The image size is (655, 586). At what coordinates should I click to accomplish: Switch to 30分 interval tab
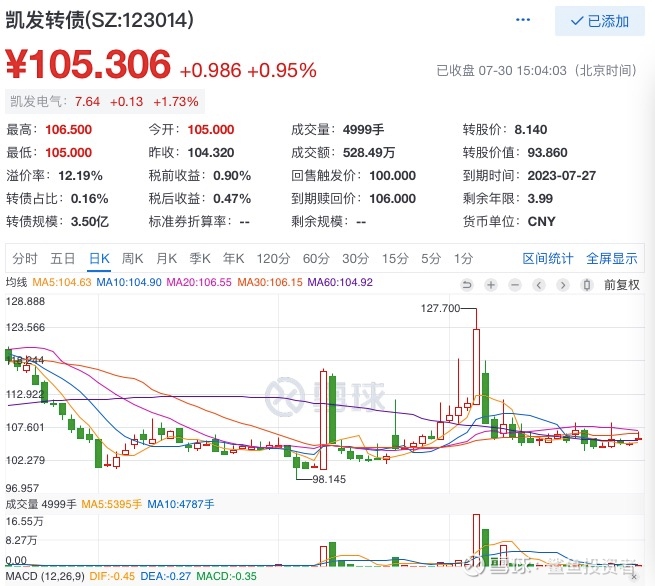(x=355, y=259)
